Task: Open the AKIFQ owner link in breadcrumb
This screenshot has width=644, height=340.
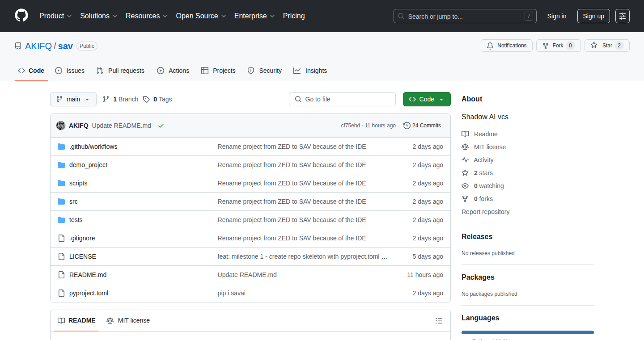Action: (38, 46)
